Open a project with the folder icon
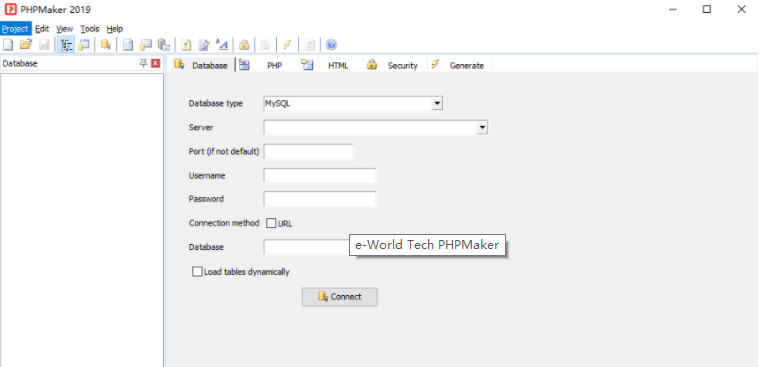 pos(26,45)
